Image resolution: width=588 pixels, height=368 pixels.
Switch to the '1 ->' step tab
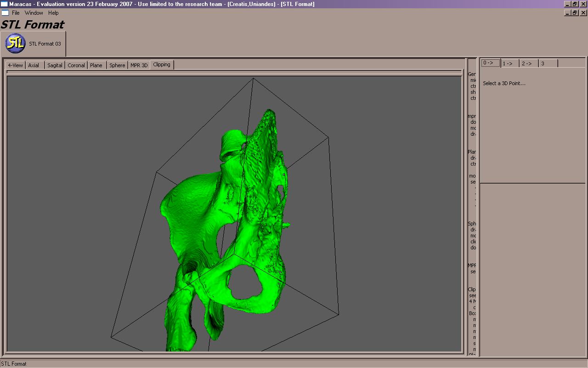510,63
